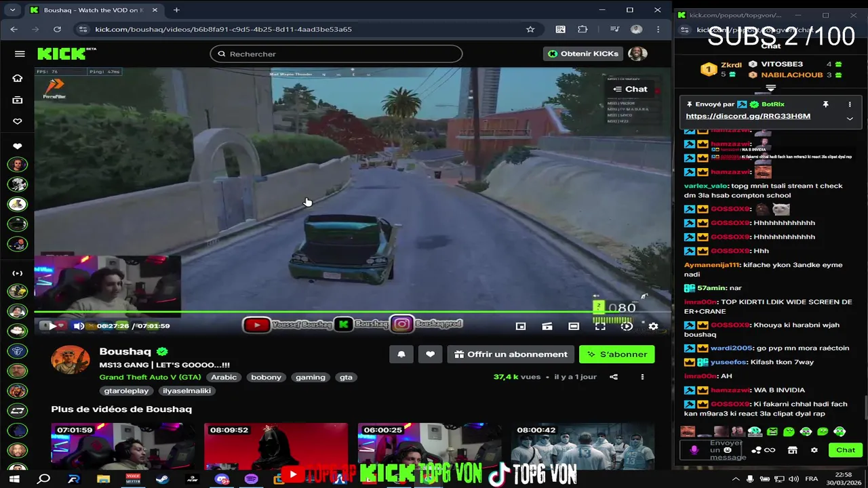Open the Boushaq channel avatar

71,360
